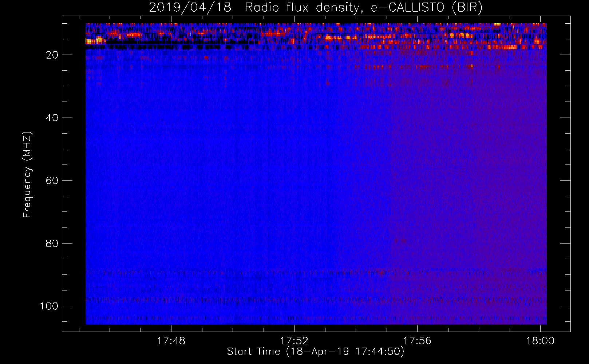Click the 18:00 time tick label
The height and width of the screenshot is (364, 589).
[540, 341]
